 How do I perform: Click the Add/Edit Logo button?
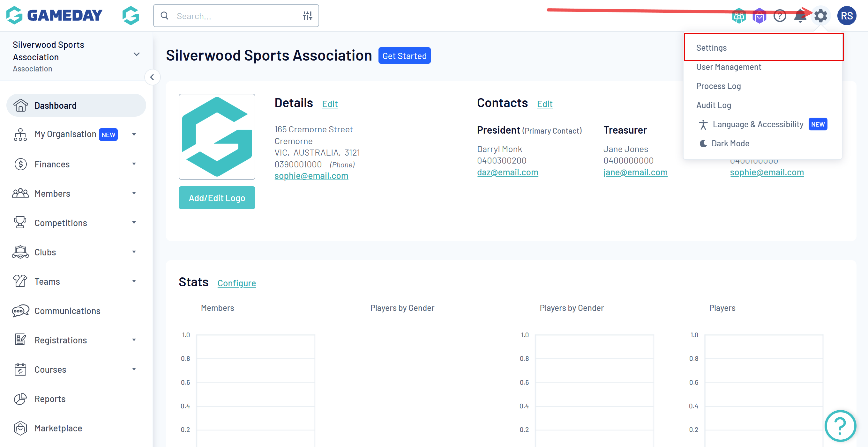click(217, 198)
